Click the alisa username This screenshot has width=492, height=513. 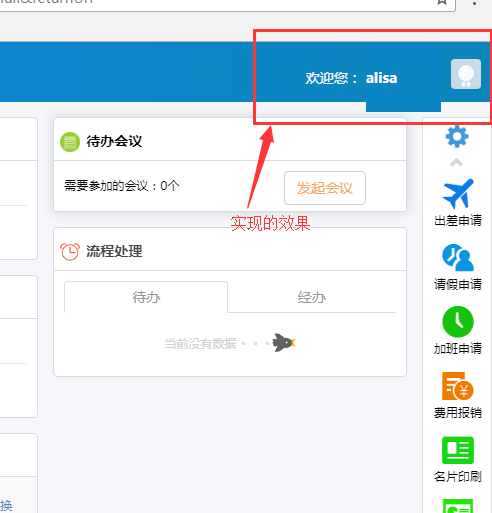381,78
